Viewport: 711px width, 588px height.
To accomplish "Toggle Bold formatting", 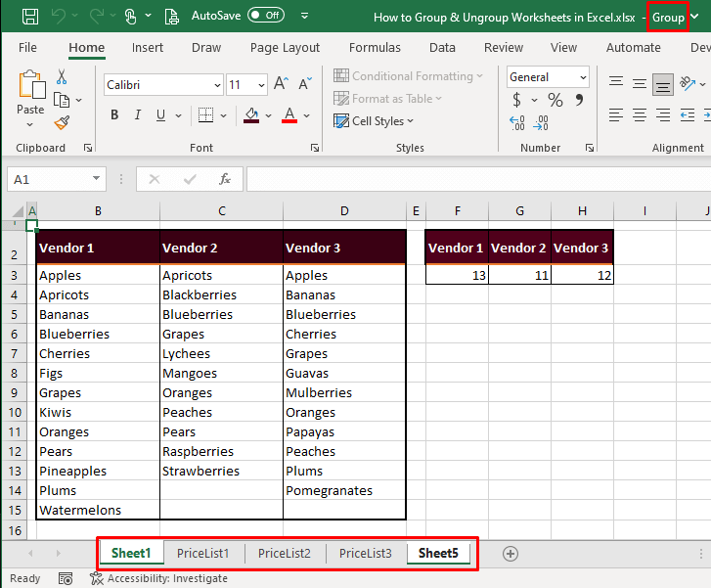I will 114,115.
